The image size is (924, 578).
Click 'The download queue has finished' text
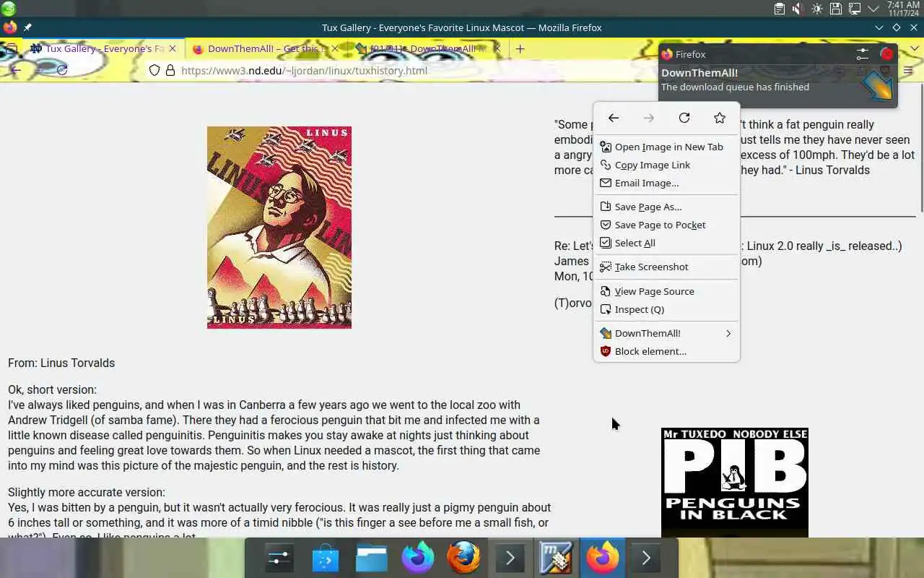click(735, 87)
